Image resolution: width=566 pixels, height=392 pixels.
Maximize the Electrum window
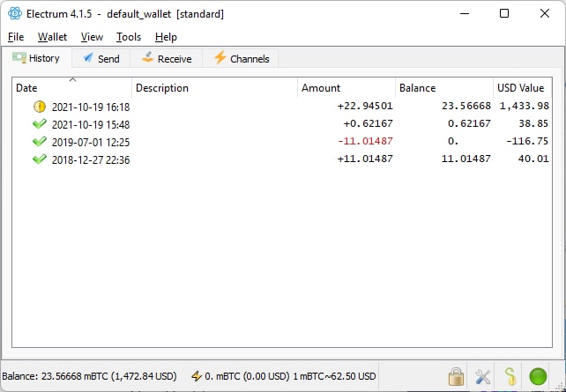click(x=504, y=14)
